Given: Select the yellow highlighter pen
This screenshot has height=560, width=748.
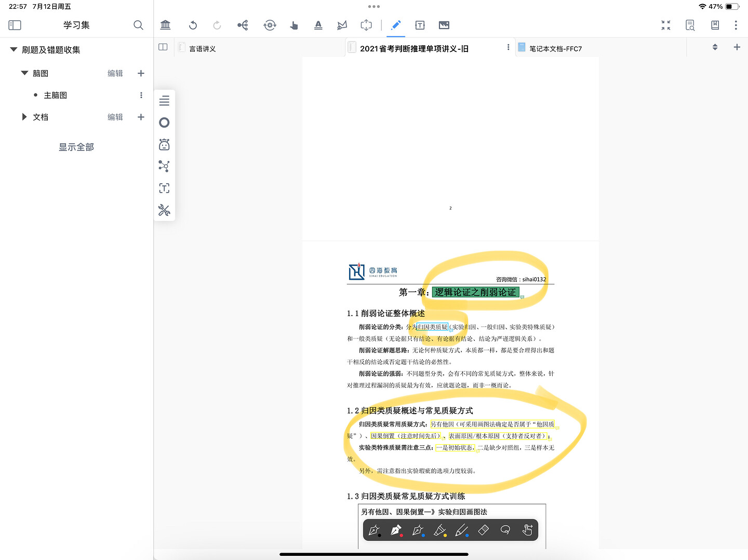Looking at the screenshot, I should (x=440, y=530).
